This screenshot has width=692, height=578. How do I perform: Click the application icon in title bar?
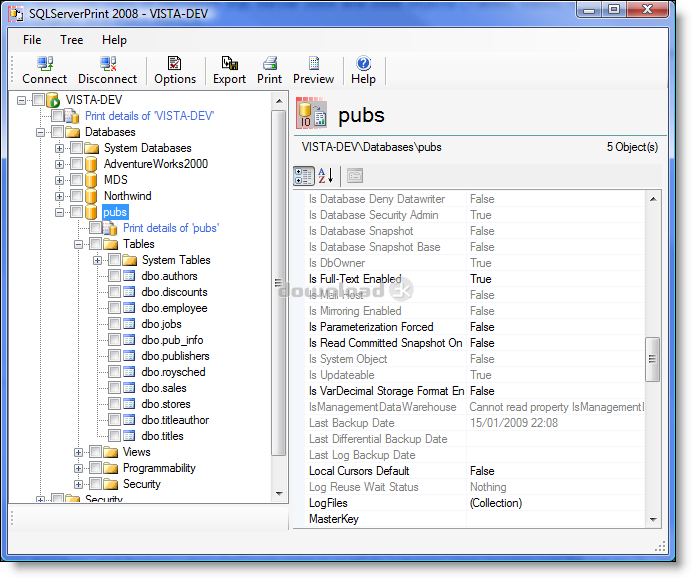click(16, 14)
